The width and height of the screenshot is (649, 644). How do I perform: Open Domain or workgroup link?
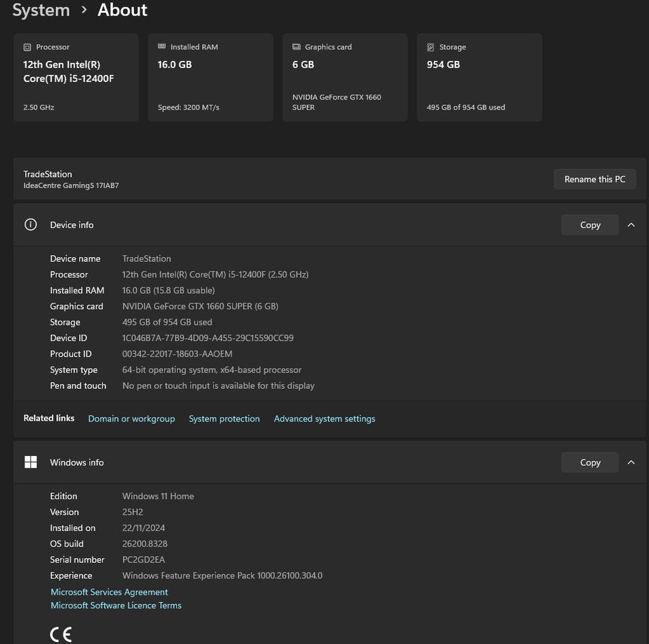[132, 419]
